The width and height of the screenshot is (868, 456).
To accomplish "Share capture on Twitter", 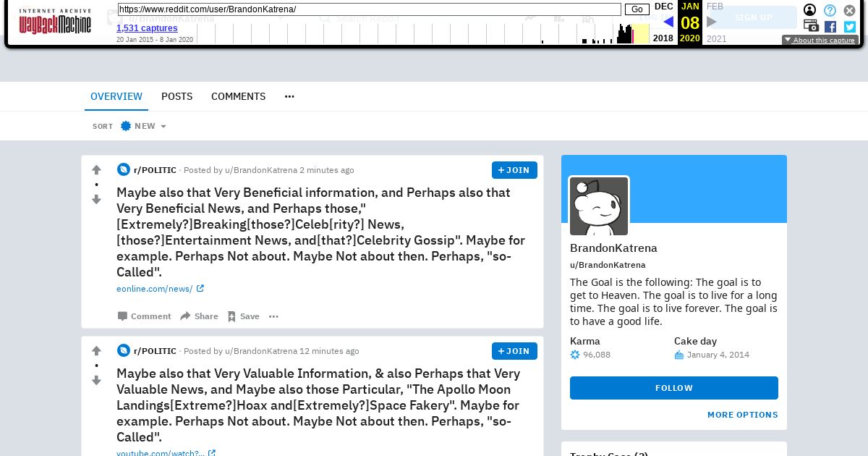I will pos(850,27).
